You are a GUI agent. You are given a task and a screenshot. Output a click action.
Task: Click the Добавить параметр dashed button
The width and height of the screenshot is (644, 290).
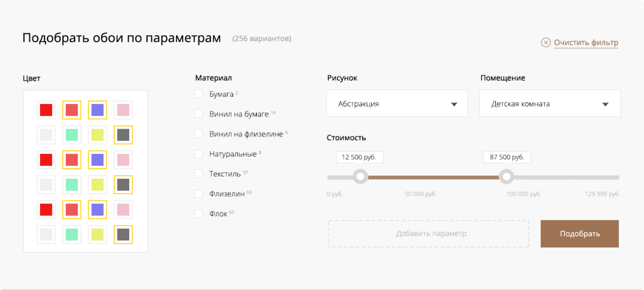(x=428, y=234)
